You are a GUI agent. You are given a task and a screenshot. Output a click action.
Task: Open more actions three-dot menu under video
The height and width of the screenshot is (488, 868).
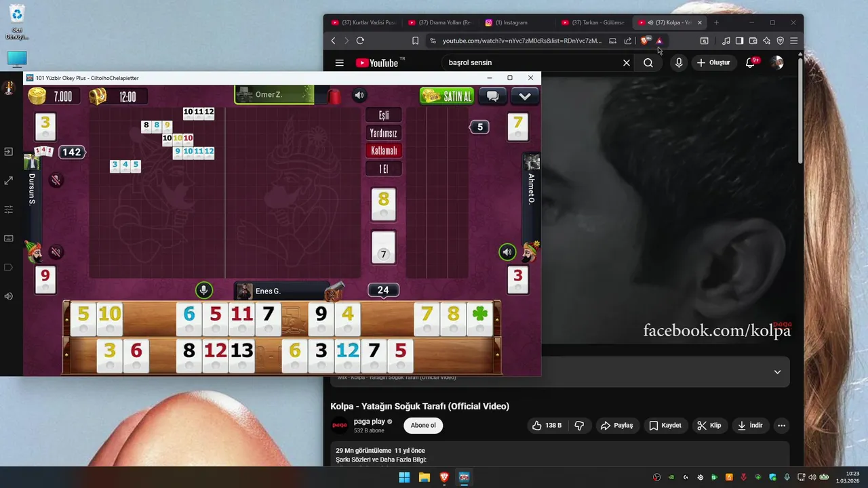tap(781, 425)
